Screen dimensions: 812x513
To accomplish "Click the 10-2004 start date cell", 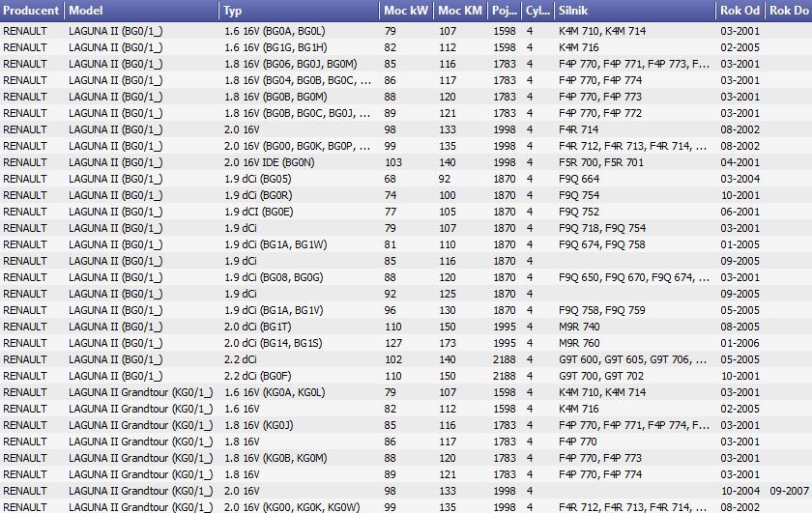I will 740,491.
